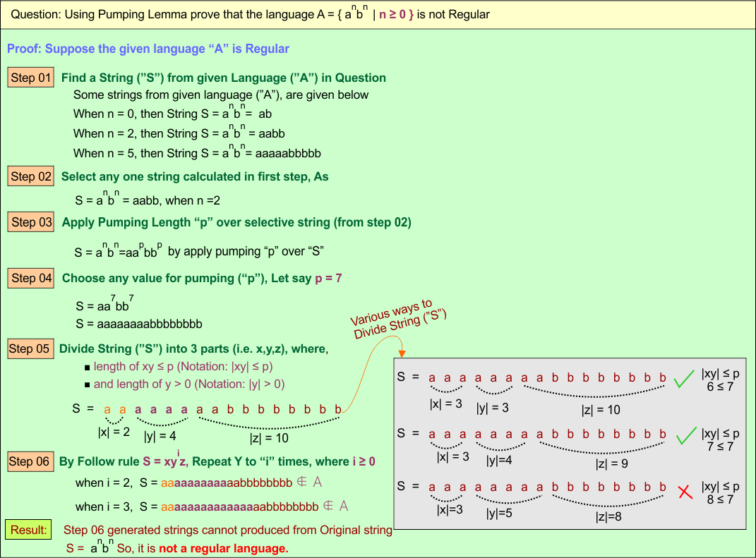Click the 'n ≥ 0' condition in the question
Viewport: 756px width, 558px height.
click(392, 14)
